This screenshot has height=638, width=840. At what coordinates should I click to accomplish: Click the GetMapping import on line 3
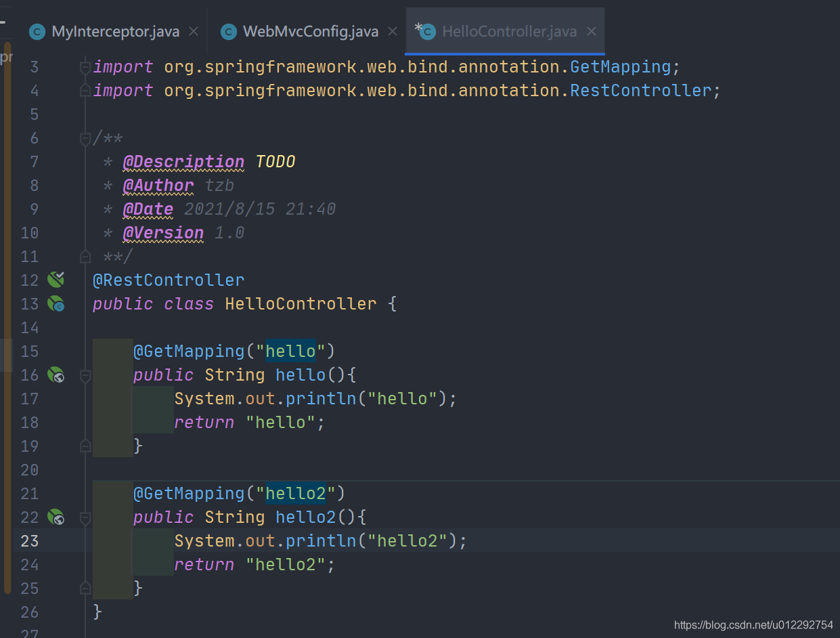[x=620, y=67]
